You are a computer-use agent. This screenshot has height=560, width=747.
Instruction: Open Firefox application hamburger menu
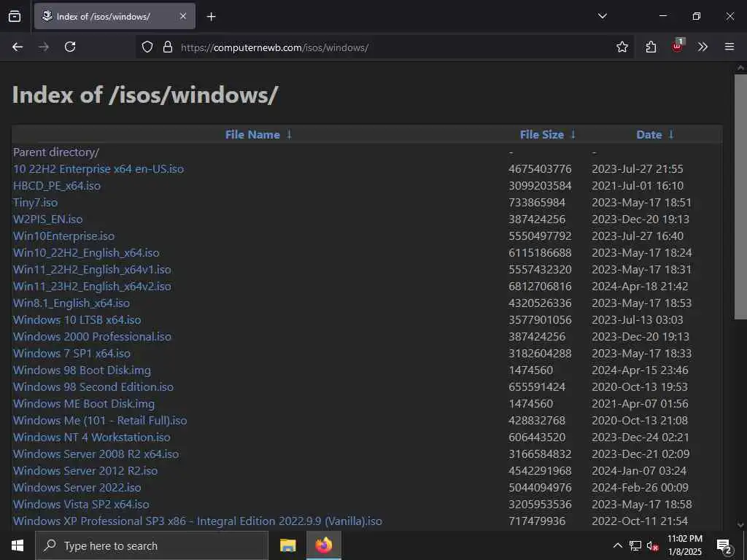click(x=729, y=47)
